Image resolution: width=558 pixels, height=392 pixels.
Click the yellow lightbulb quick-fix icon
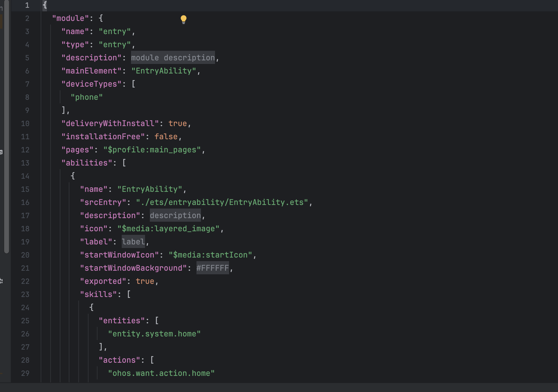point(184,19)
